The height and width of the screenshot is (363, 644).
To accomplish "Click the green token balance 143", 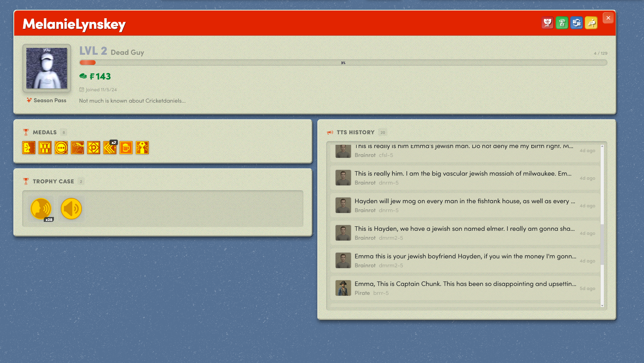I will [95, 76].
